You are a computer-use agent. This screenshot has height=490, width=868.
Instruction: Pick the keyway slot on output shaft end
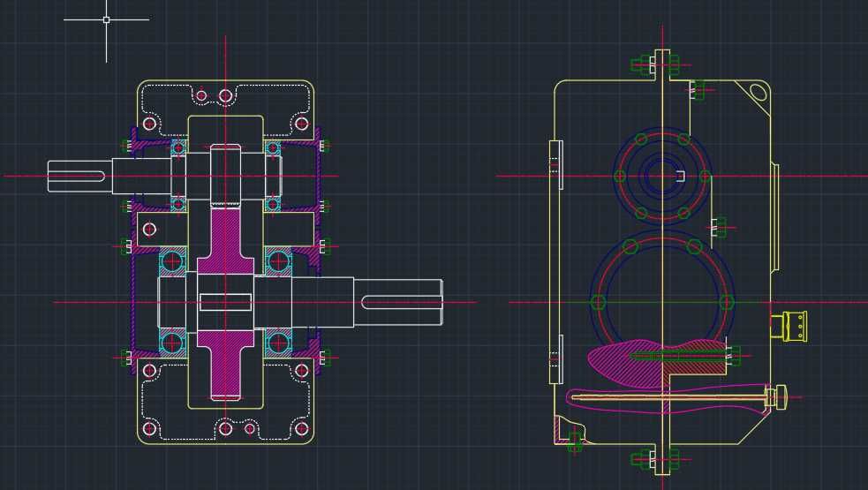pyautogui.click(x=402, y=302)
